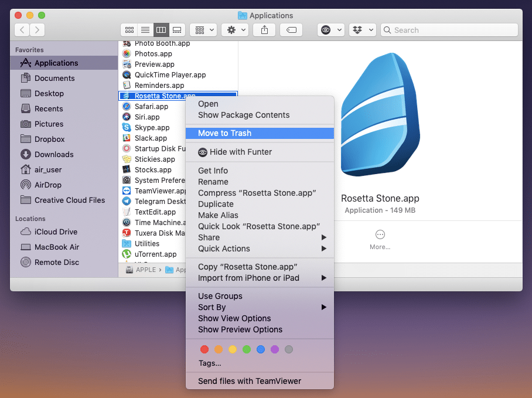This screenshot has width=532, height=398.
Task: Click the More... link in preview pane
Action: [380, 246]
